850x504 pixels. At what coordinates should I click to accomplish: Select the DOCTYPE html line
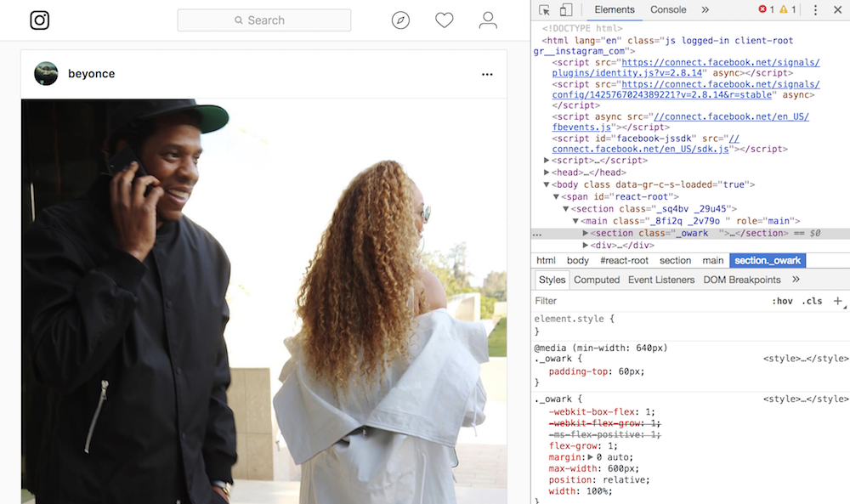tap(582, 28)
